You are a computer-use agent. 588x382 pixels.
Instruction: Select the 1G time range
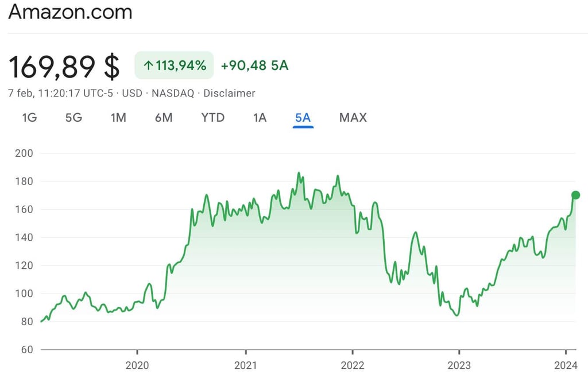29,118
